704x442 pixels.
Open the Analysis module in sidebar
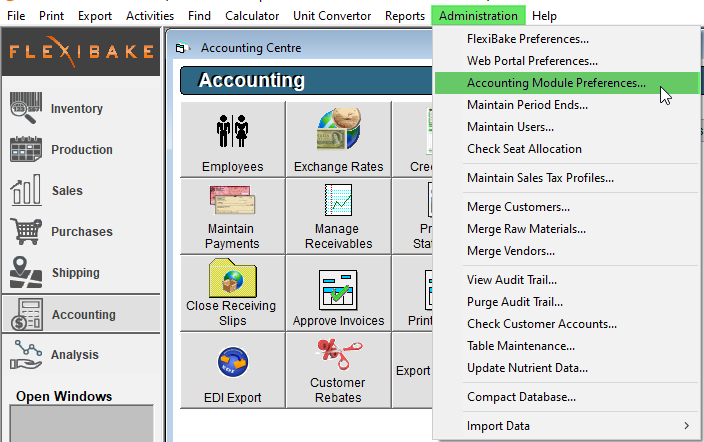81,354
